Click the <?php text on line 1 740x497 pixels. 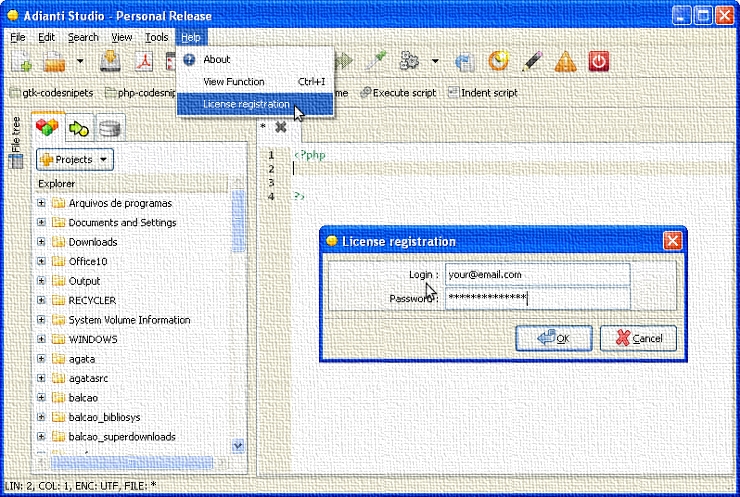(x=310, y=155)
